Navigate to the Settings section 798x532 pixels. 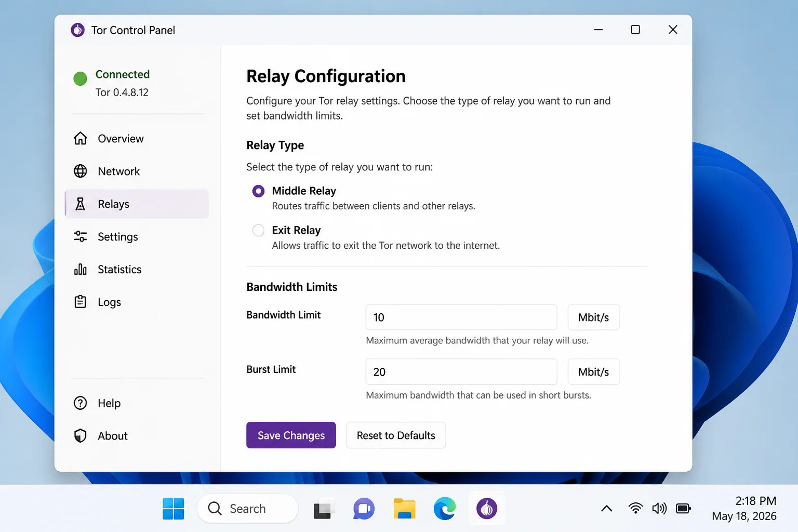point(137,236)
